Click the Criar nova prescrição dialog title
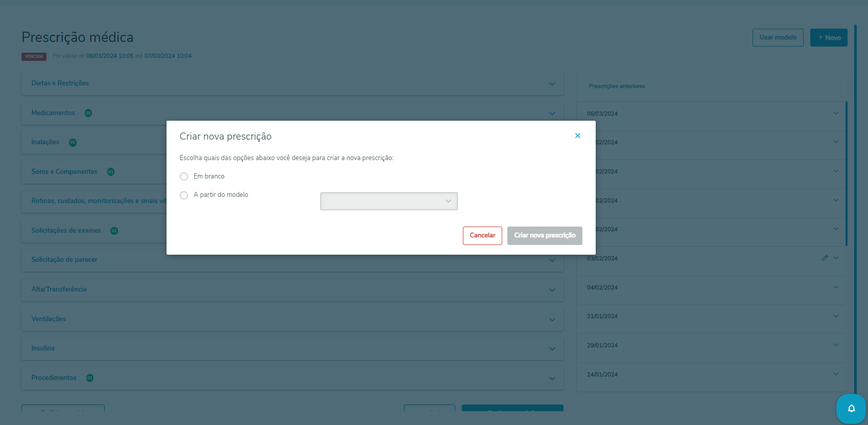 (225, 137)
